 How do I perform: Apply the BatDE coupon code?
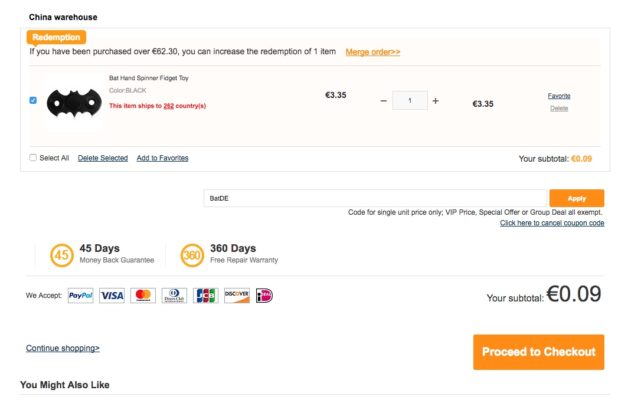click(577, 198)
